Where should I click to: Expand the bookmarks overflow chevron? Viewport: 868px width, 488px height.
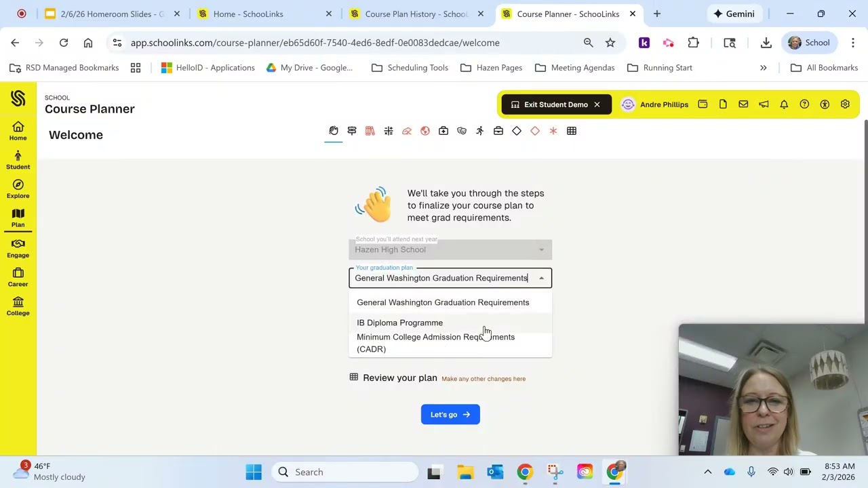pyautogui.click(x=764, y=68)
